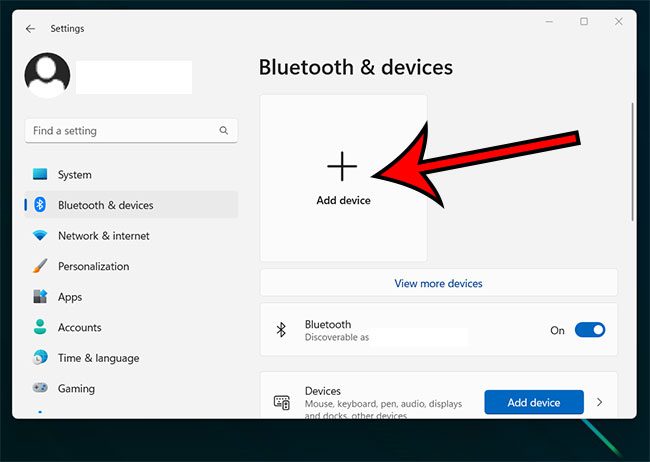This screenshot has height=462, width=650.
Task: Click the Accounts person icon
Action: (x=40, y=327)
